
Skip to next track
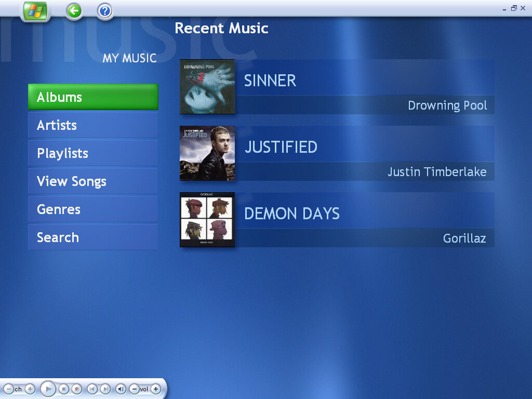tap(105, 389)
